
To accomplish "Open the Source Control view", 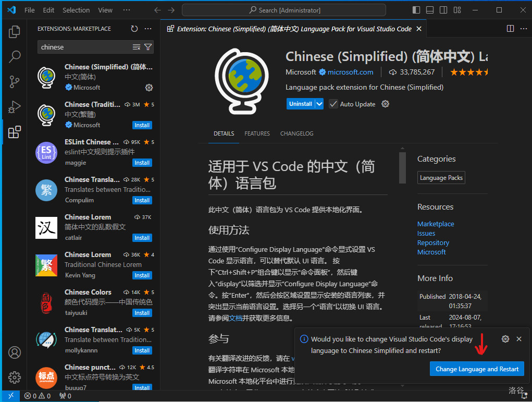I will coord(14,82).
